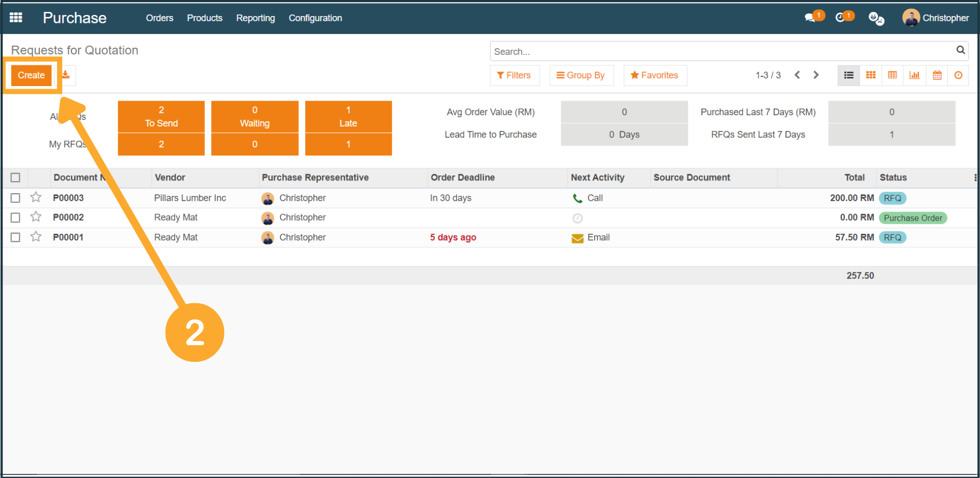Switch to Pivot table view
Image resolution: width=980 pixels, height=478 pixels.
[892, 75]
